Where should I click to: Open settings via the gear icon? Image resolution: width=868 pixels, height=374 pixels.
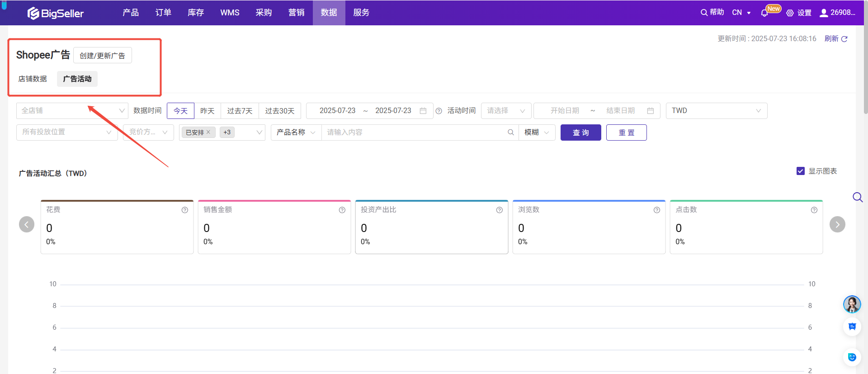[790, 13]
